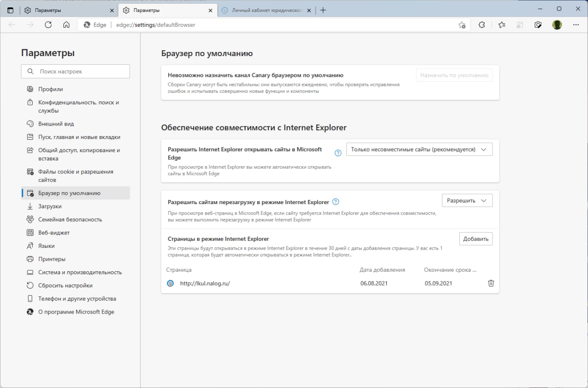Start Web capture with the camera icon

[x=538, y=25]
